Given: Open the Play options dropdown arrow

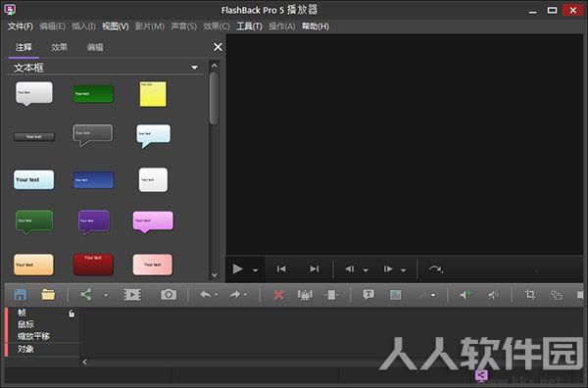Looking at the screenshot, I should [255, 270].
